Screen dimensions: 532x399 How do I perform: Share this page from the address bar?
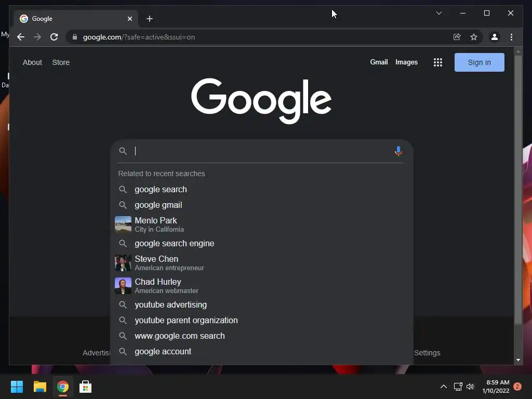(x=457, y=37)
